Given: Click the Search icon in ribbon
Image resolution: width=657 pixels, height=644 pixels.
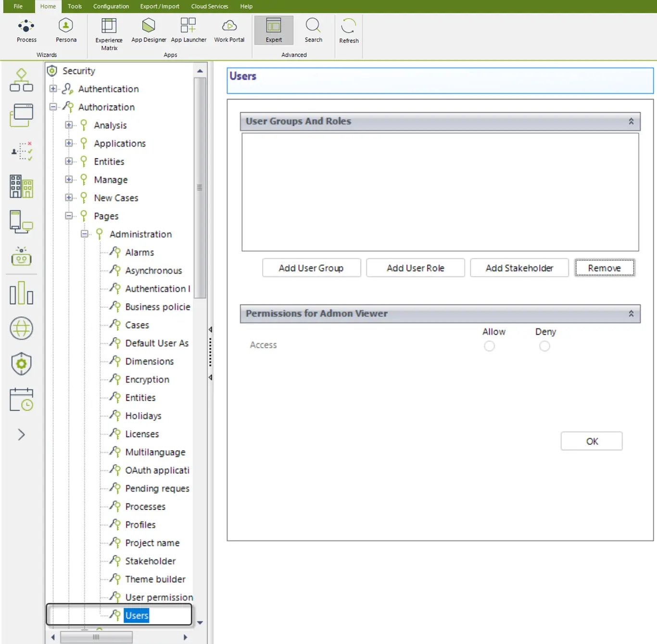Looking at the screenshot, I should 313,31.
